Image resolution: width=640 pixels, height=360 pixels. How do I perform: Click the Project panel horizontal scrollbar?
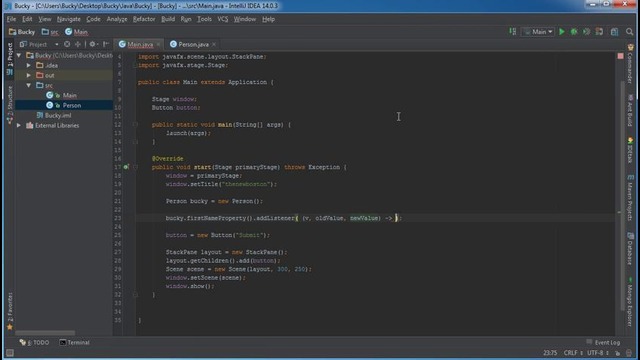[x=45, y=333]
